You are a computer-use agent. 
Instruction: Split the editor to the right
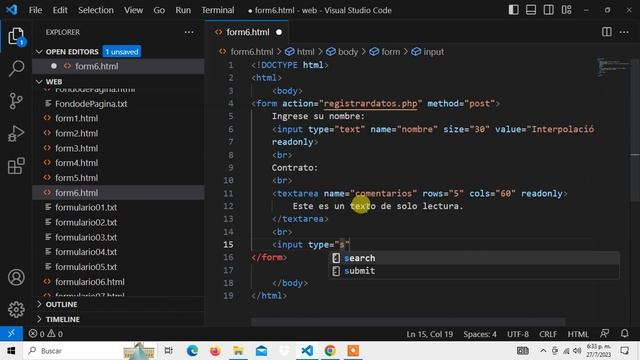pos(607,32)
